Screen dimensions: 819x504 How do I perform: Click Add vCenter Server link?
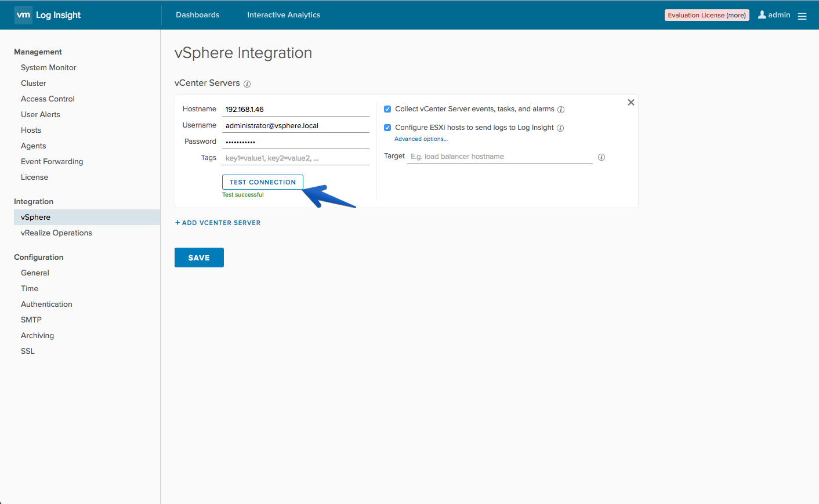coord(218,223)
